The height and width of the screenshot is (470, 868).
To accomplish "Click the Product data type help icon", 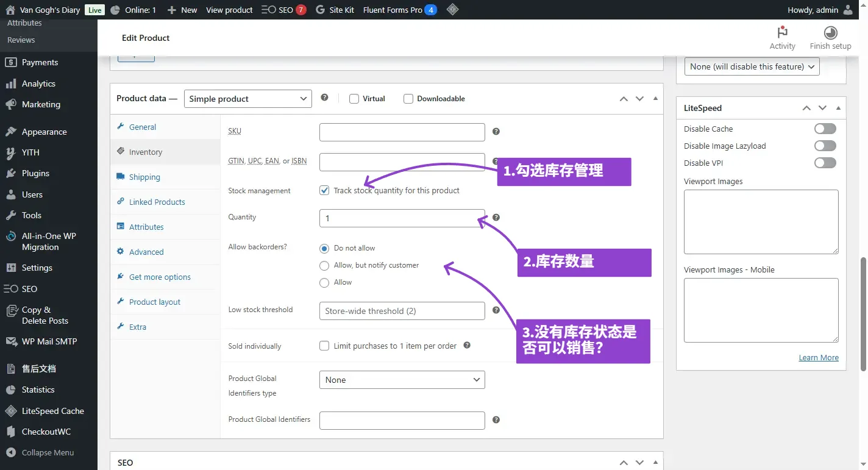I will pos(324,98).
